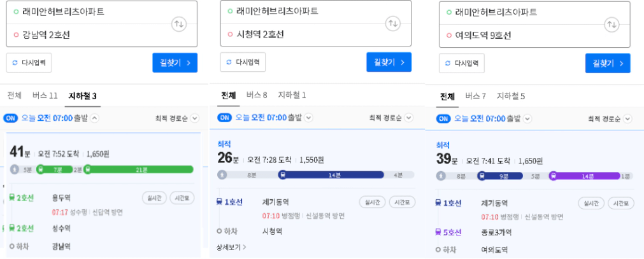Toggle ON departure time switch in right panel
The image size is (644, 259).
point(443,118)
